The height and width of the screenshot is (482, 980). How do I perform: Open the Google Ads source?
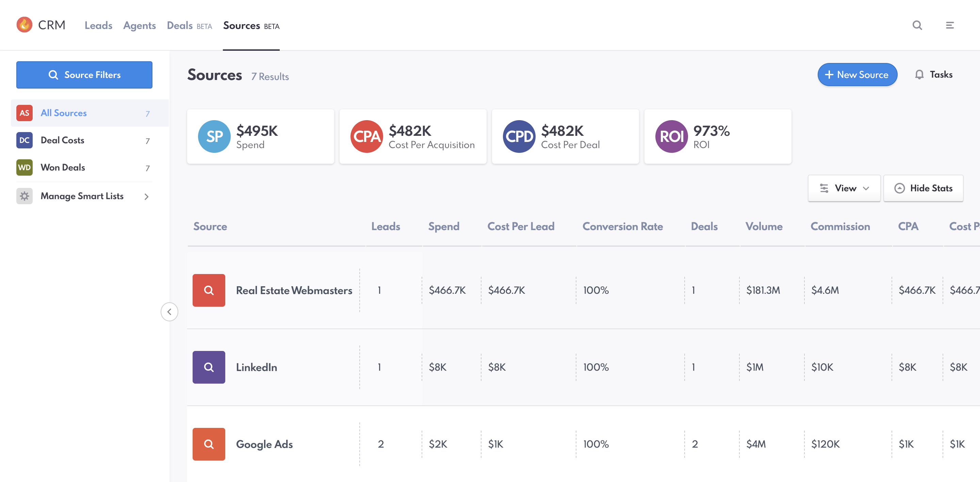[264, 444]
